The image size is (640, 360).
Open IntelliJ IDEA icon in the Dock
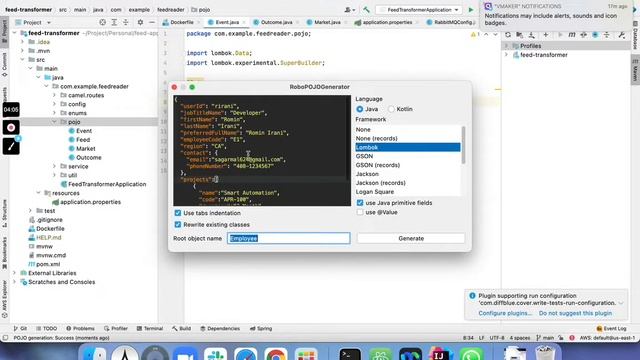[440, 354]
